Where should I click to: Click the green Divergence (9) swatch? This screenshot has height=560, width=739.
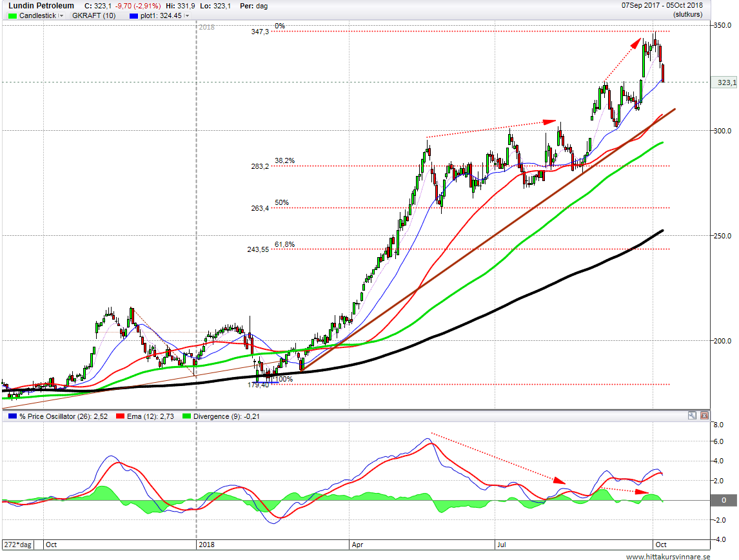[x=186, y=416]
